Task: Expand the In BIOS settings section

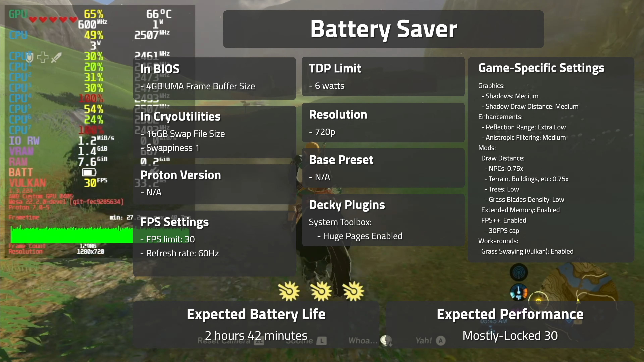Action: click(x=160, y=69)
